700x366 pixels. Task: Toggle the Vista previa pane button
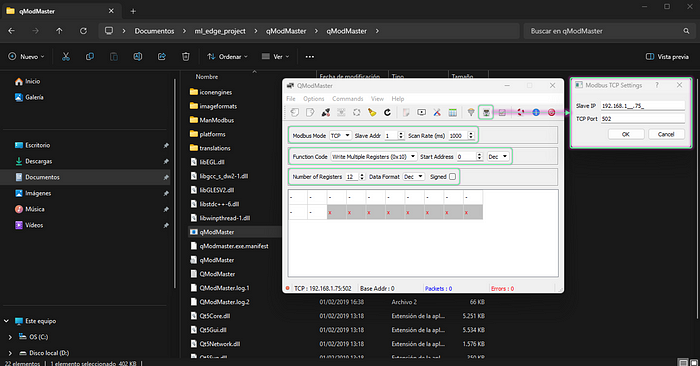pyautogui.click(x=667, y=57)
